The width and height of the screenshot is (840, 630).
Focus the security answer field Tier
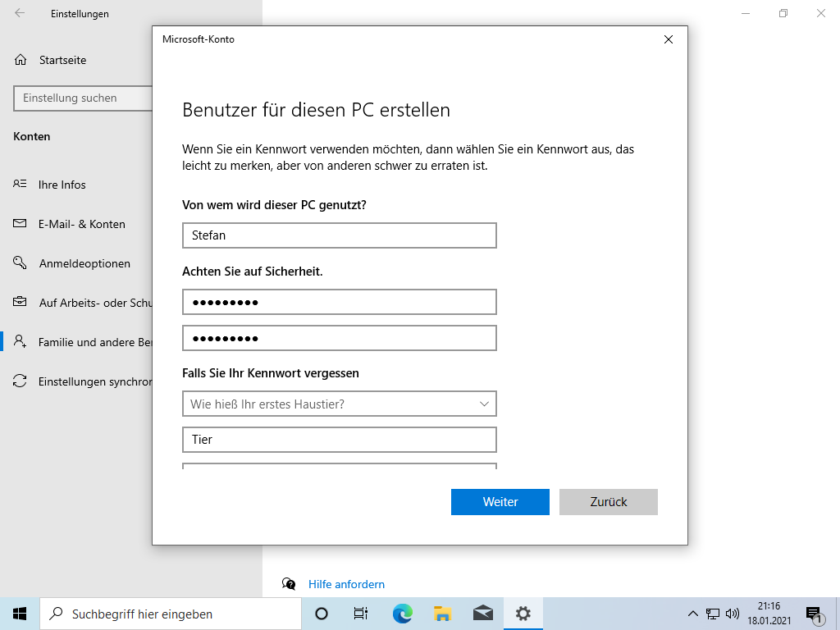point(340,440)
